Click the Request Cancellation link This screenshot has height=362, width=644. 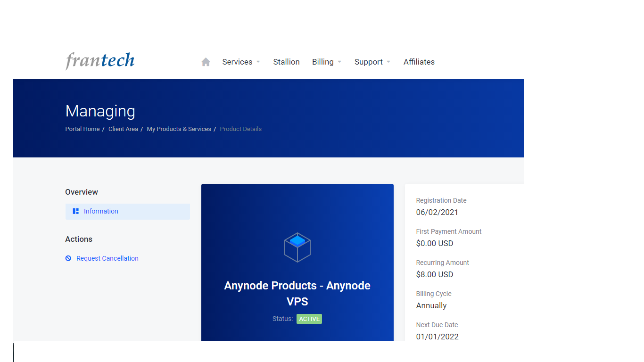tap(107, 258)
